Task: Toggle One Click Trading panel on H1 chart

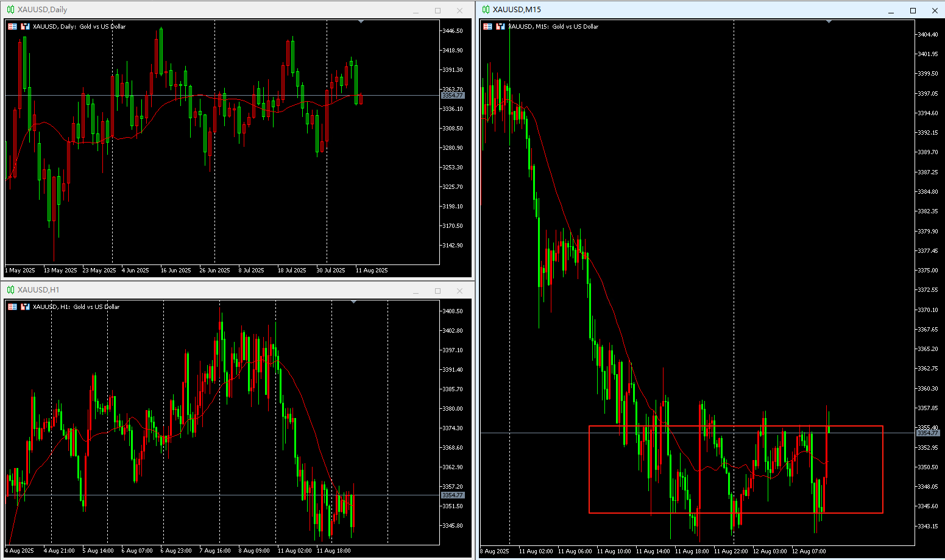Action: click(25, 307)
